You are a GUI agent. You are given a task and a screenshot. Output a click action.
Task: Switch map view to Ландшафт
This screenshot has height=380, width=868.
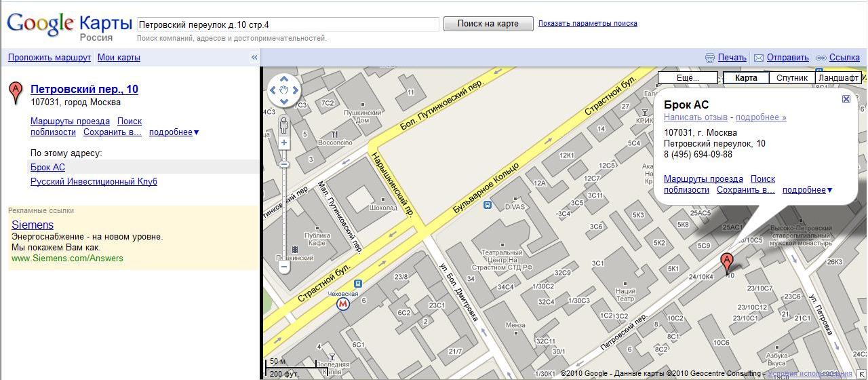[838, 78]
